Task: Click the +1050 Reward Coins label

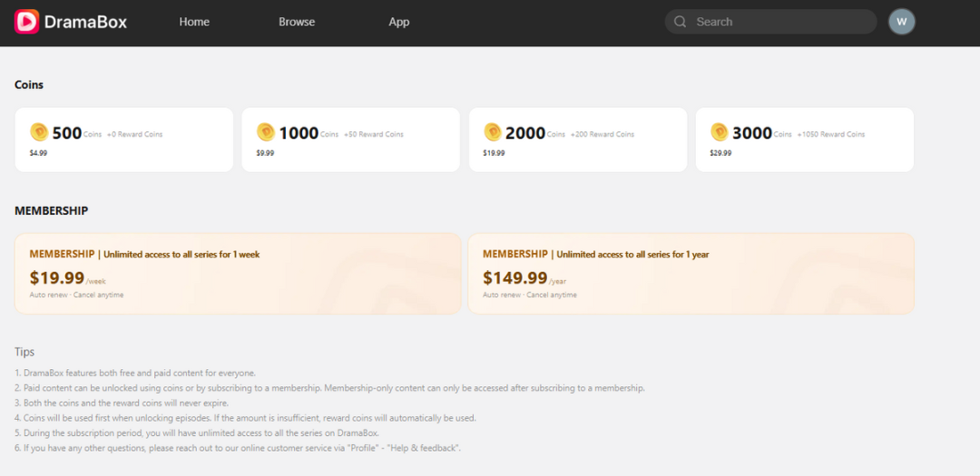Action: tap(831, 134)
